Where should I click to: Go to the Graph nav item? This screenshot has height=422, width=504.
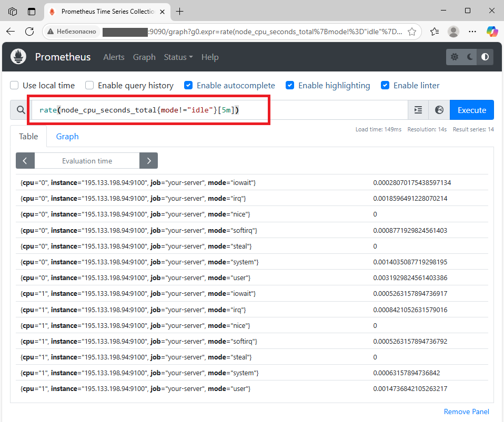click(x=144, y=57)
